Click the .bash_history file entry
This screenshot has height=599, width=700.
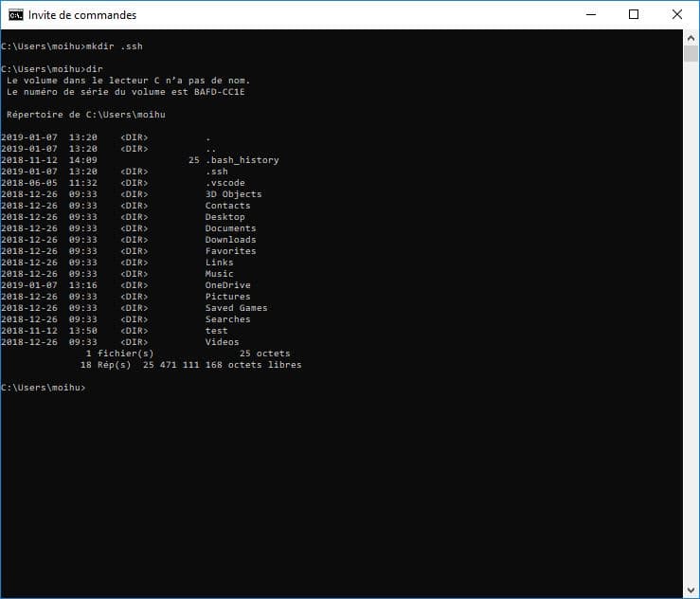(x=242, y=160)
